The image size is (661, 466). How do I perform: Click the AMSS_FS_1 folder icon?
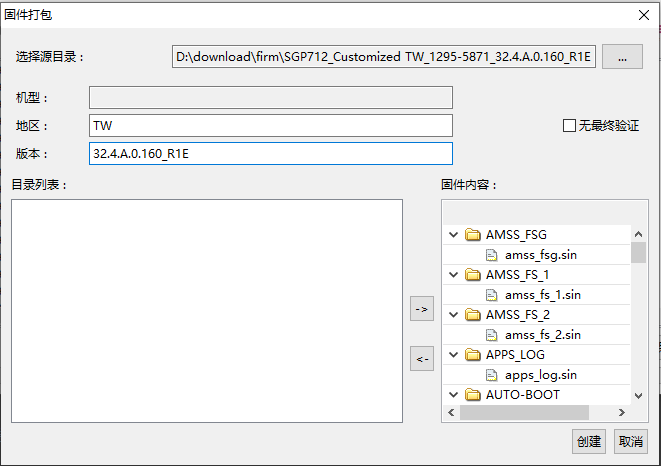[473, 275]
